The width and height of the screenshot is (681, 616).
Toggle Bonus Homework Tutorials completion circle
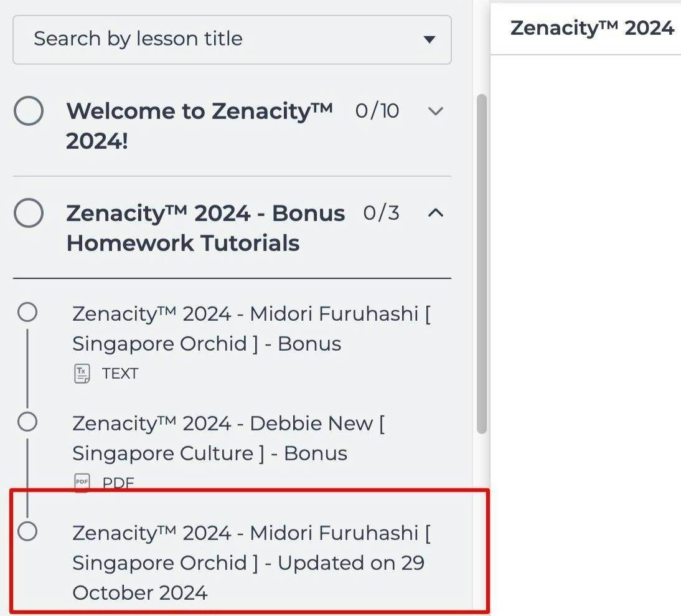pyautogui.click(x=29, y=213)
